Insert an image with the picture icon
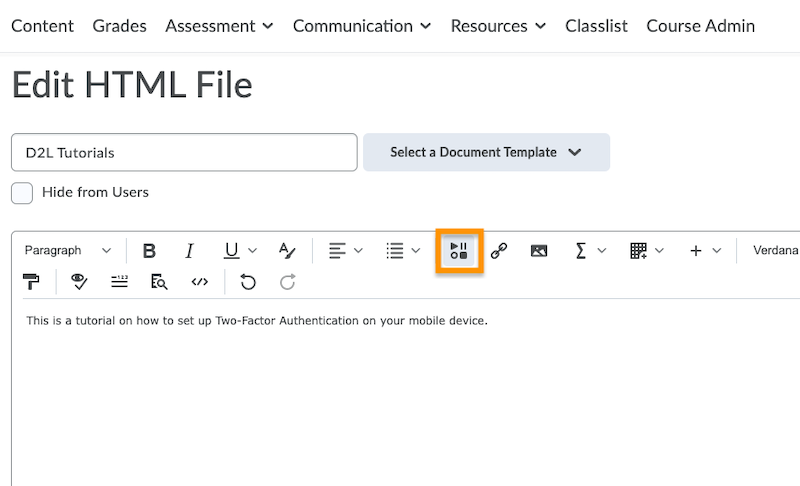Image resolution: width=800 pixels, height=486 pixels. [x=539, y=251]
